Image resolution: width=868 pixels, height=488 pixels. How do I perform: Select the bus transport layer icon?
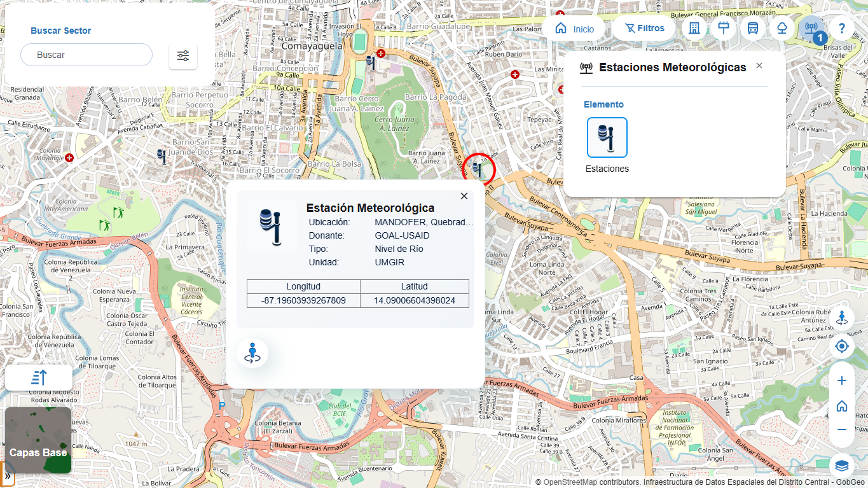point(753,28)
